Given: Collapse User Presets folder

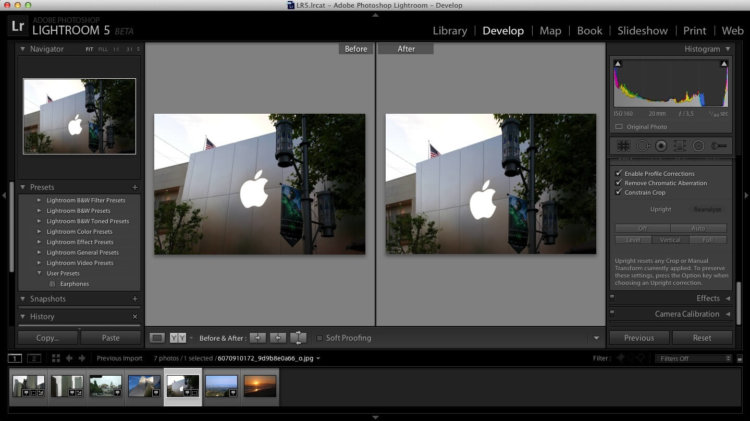Looking at the screenshot, I should 39,273.
